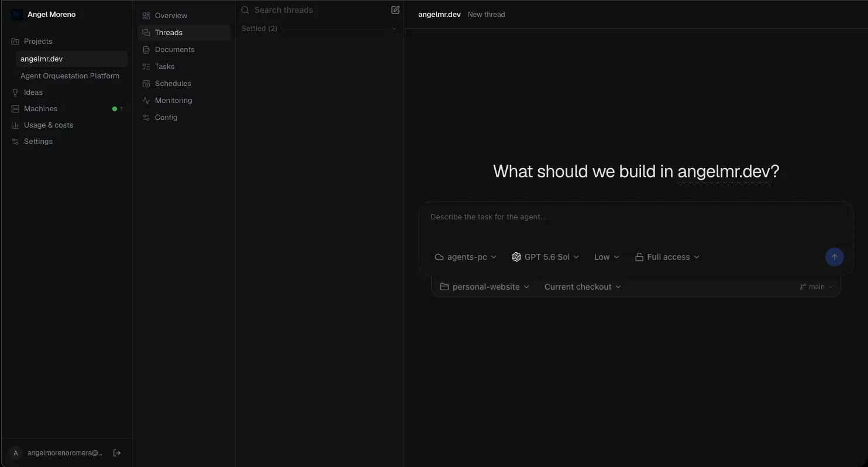Click the new thread compose icon
The width and height of the screenshot is (868, 467).
pyautogui.click(x=395, y=10)
